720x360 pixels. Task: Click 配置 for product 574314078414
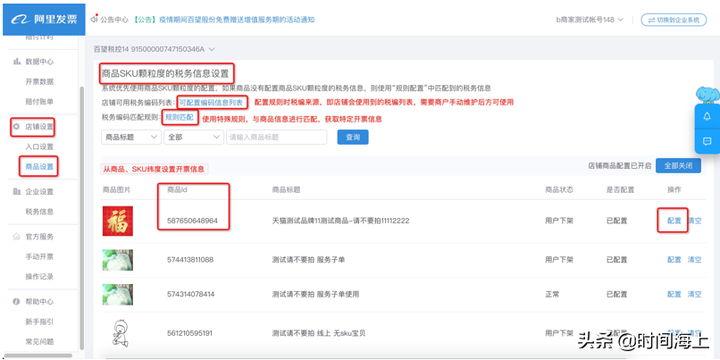[674, 294]
